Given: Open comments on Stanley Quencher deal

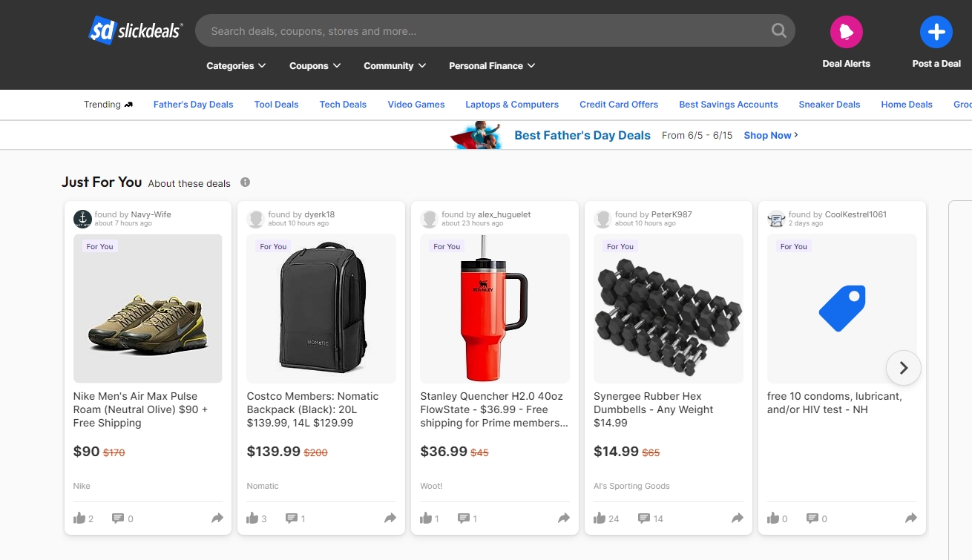Looking at the screenshot, I should pyautogui.click(x=464, y=518).
